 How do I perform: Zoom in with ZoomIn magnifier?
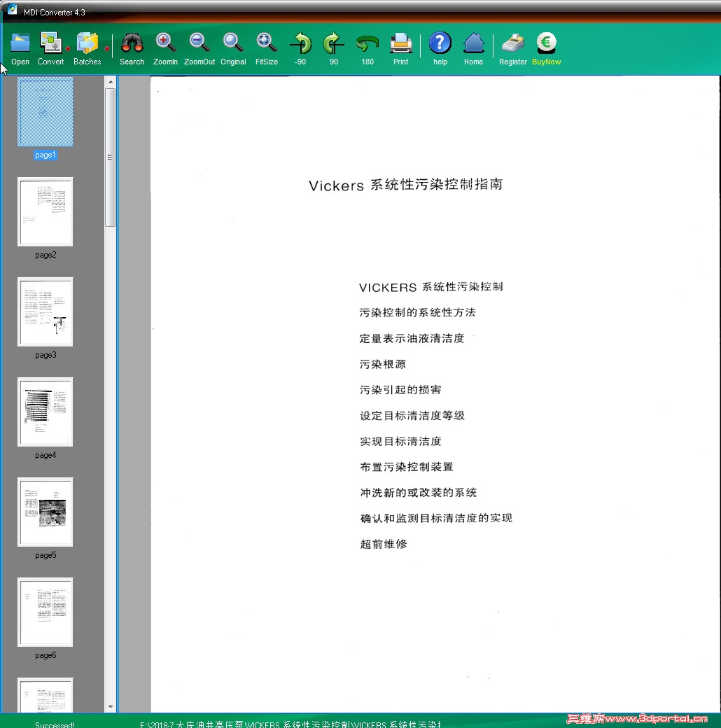point(165,43)
